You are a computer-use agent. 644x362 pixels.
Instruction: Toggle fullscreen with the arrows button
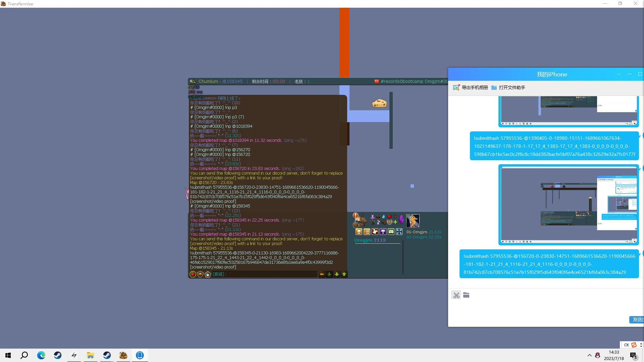399,232
